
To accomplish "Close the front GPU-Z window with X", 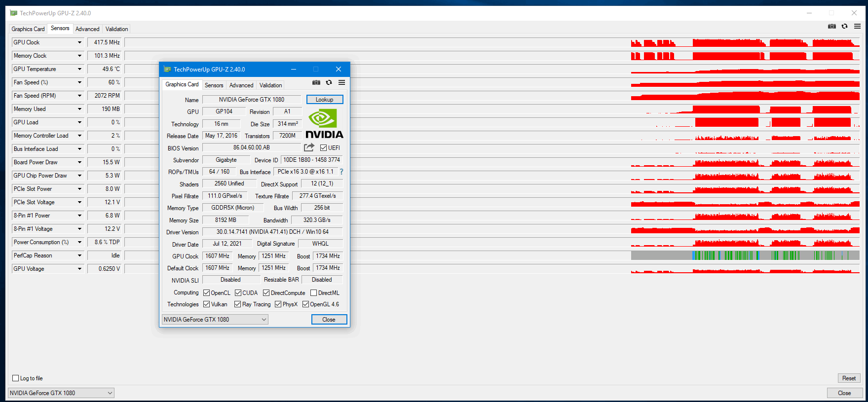I will (339, 70).
